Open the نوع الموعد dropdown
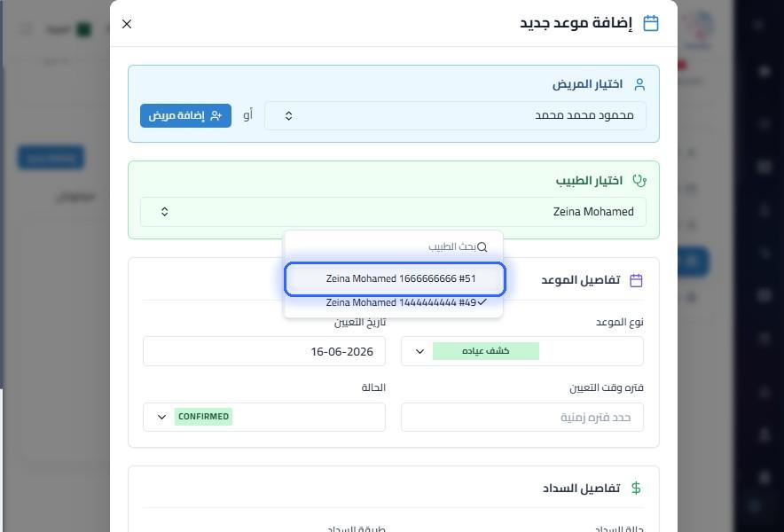This screenshot has width=784, height=532. click(x=522, y=351)
